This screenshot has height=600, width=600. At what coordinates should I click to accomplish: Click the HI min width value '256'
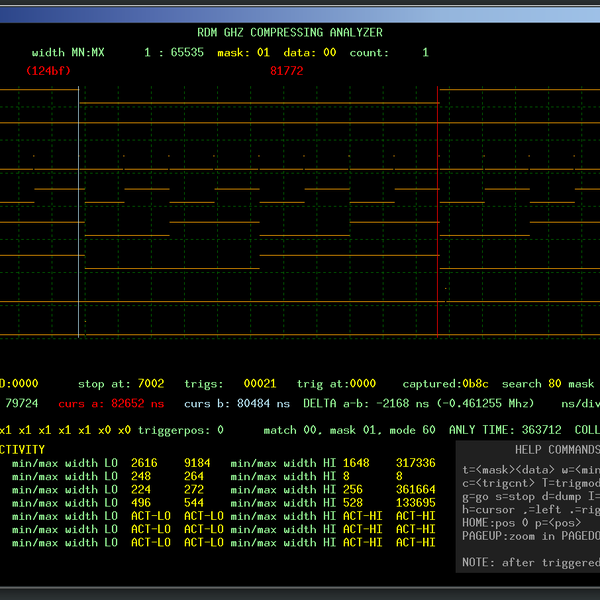tap(353, 489)
